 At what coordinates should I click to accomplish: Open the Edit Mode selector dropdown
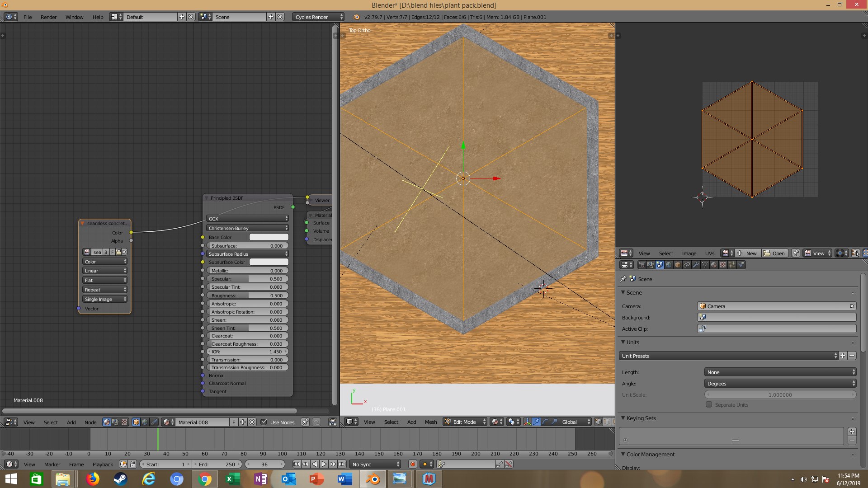click(x=465, y=422)
